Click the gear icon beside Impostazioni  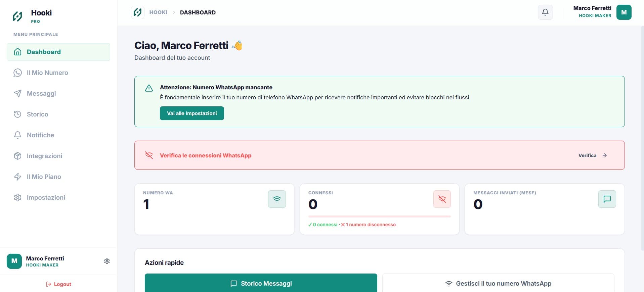tap(18, 197)
